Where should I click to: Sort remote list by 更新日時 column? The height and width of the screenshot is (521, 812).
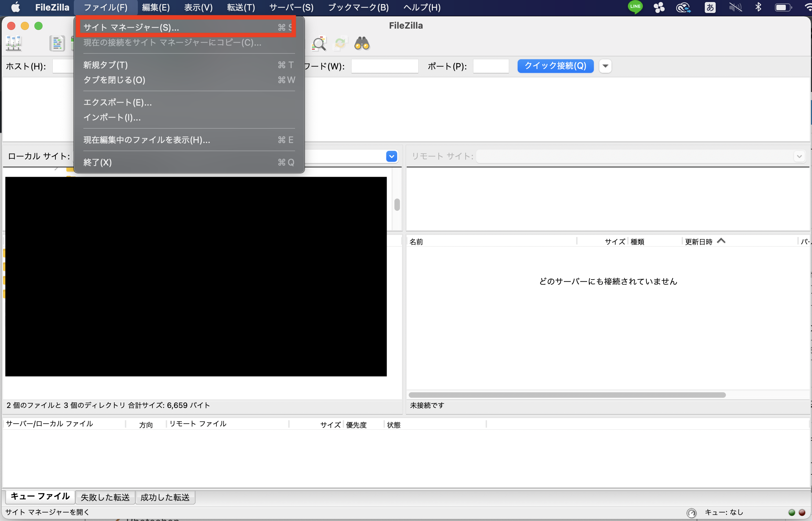pos(740,241)
